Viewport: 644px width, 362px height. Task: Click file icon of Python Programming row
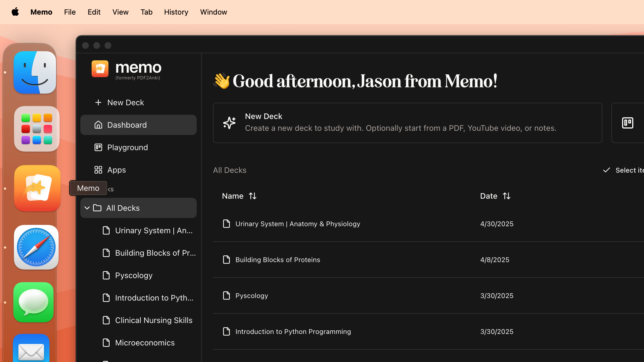(226, 331)
